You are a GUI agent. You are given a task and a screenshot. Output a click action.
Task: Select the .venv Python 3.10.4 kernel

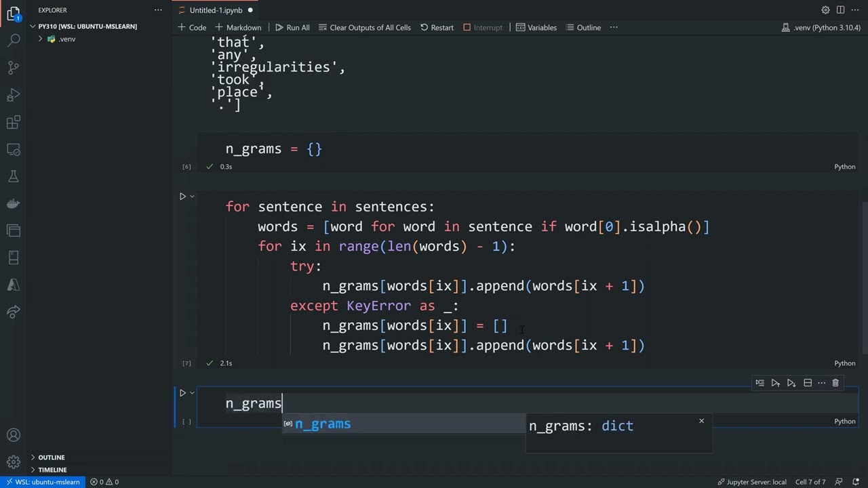point(821,28)
